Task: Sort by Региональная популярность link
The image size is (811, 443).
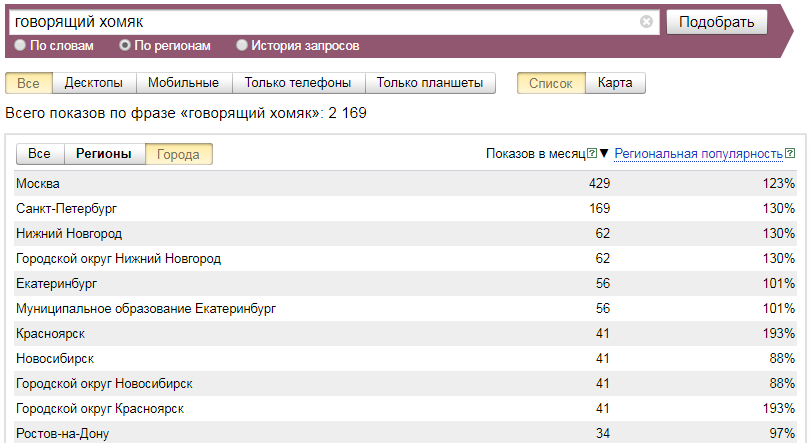Action: (x=698, y=154)
